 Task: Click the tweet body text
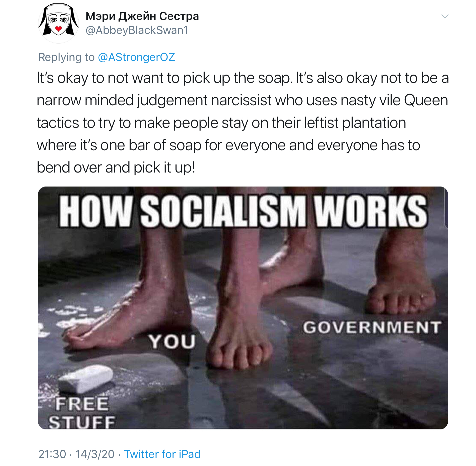243,123
